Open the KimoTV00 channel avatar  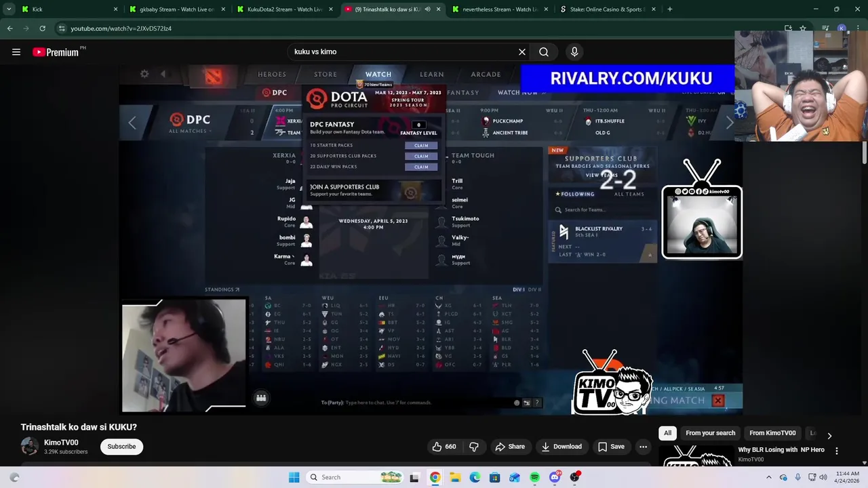30,446
